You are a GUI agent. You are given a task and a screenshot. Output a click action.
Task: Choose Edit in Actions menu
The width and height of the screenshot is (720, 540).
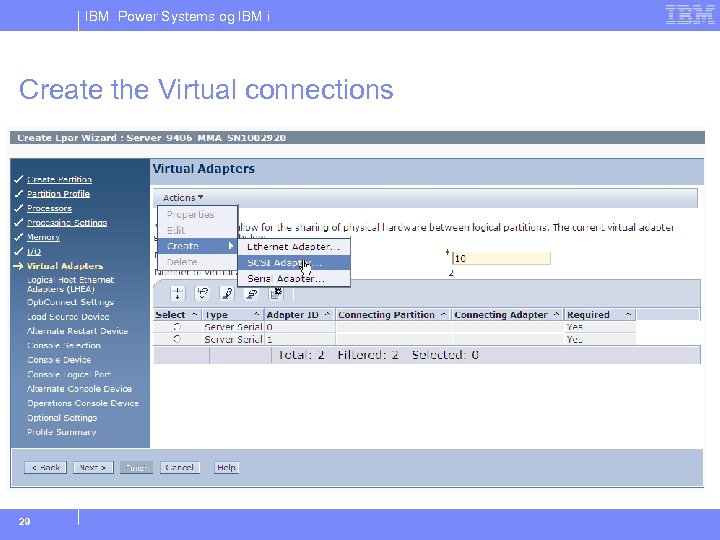tap(197, 230)
